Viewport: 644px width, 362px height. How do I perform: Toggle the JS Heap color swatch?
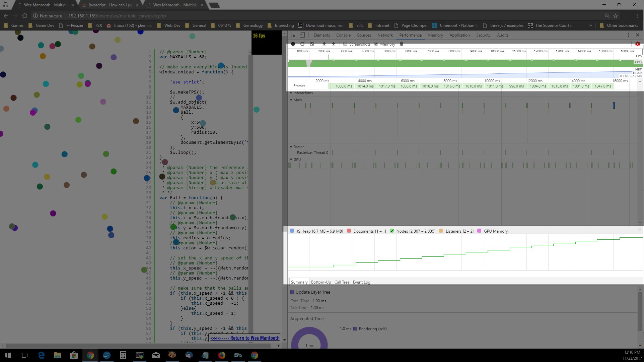[x=292, y=231]
